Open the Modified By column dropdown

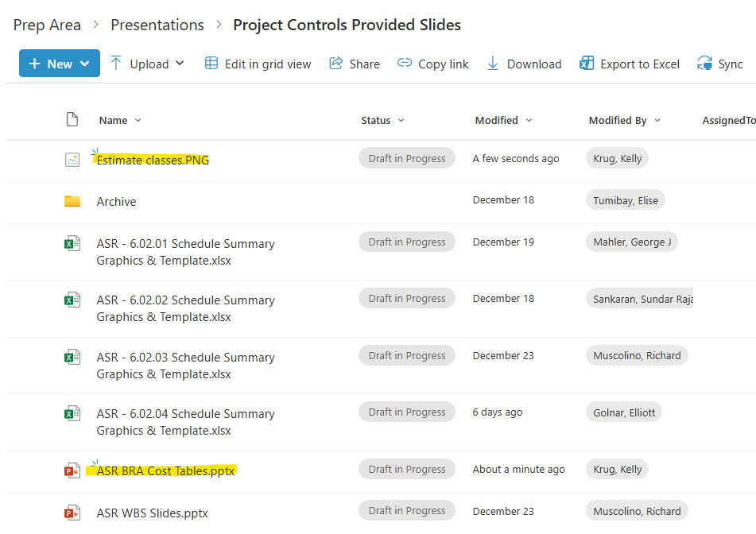pos(657,121)
